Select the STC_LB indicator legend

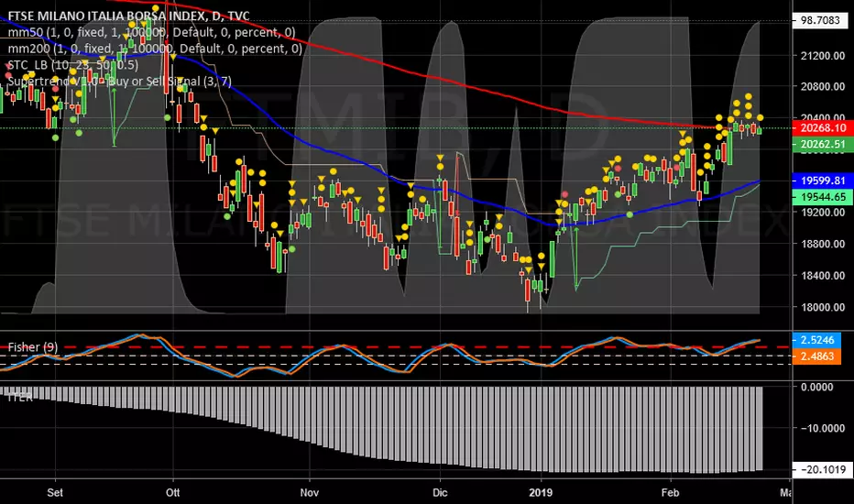pos(73,65)
